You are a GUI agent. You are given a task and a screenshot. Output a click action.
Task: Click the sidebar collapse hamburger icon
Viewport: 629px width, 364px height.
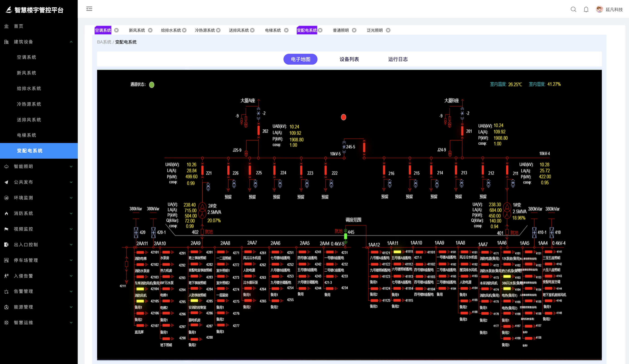pyautogui.click(x=89, y=9)
